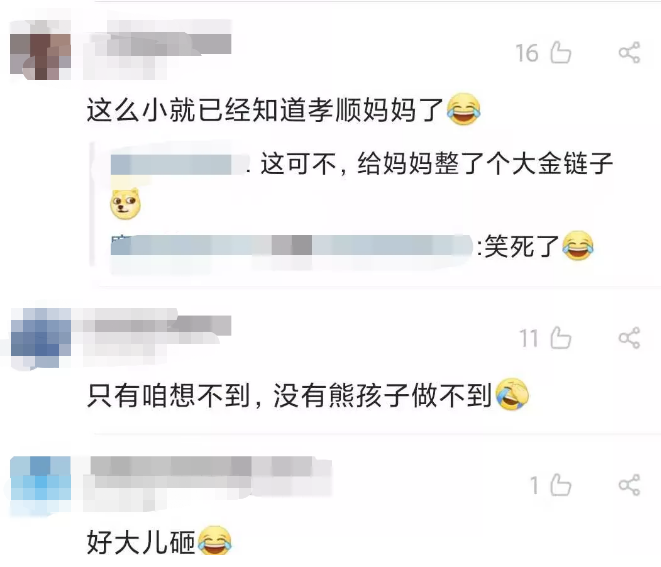Like the comment with 16 likes
661x567 pixels.
click(561, 53)
